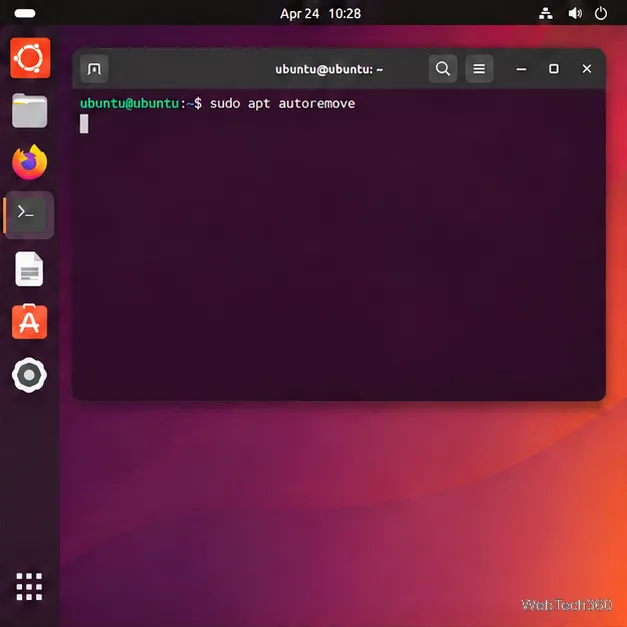Show Applications grid
This screenshot has height=627, width=627.
tap(29, 587)
